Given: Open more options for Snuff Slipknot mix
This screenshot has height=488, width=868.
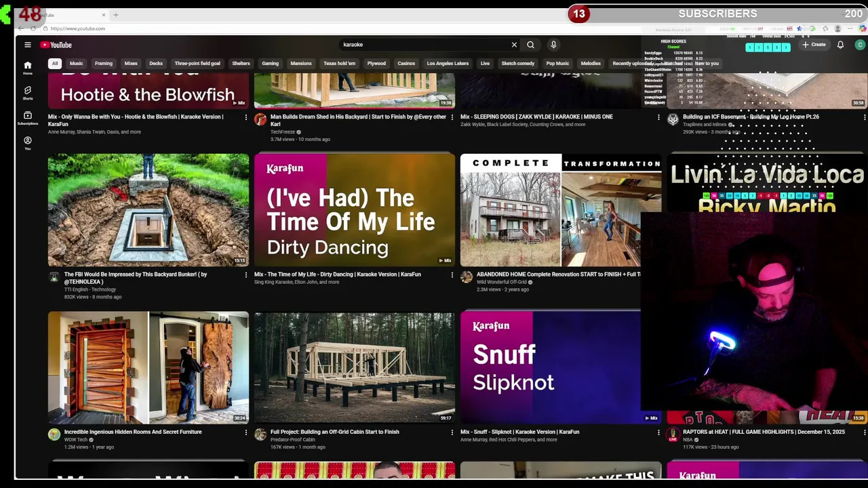Looking at the screenshot, I should (x=658, y=432).
